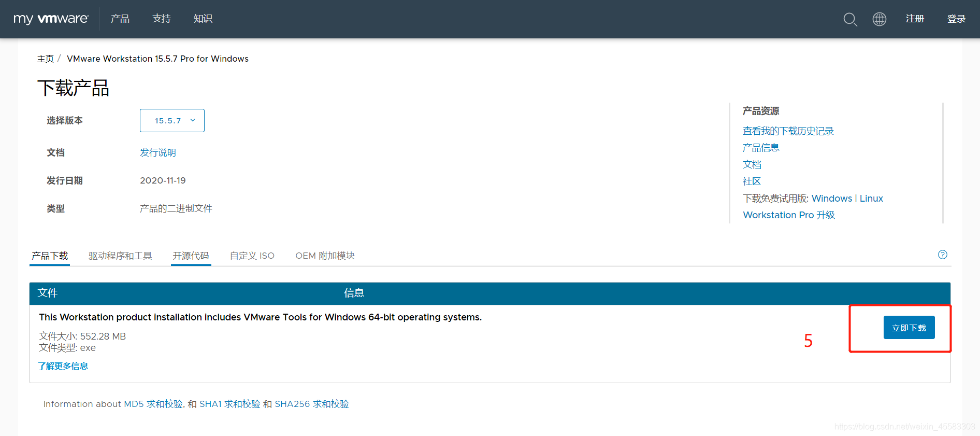Open the search magnifier icon
The width and height of the screenshot is (980, 436).
pyautogui.click(x=850, y=19)
